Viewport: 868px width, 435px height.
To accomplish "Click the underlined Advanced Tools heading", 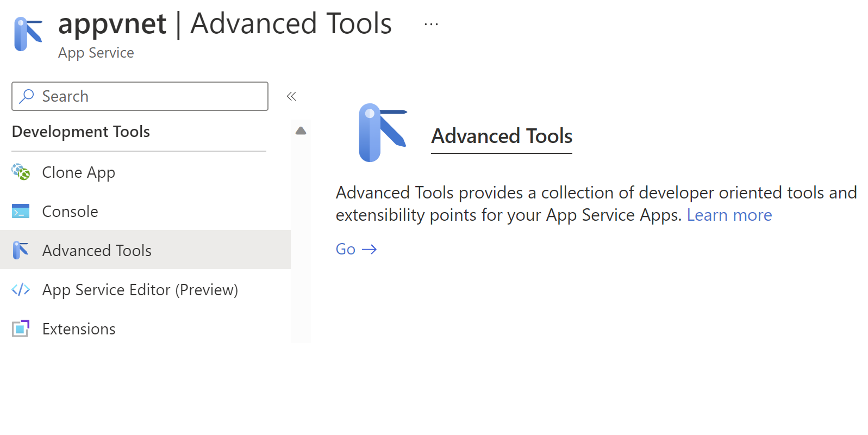I will click(502, 136).
